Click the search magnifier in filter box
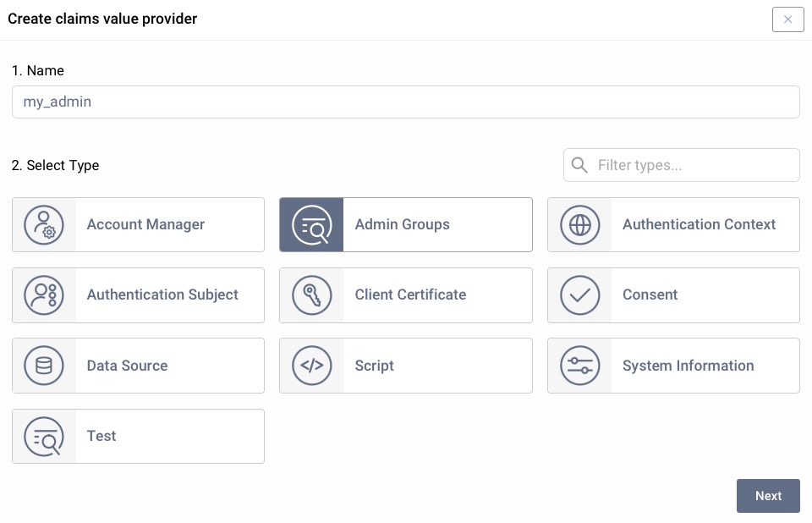Image resolution: width=812 pixels, height=523 pixels. click(579, 165)
